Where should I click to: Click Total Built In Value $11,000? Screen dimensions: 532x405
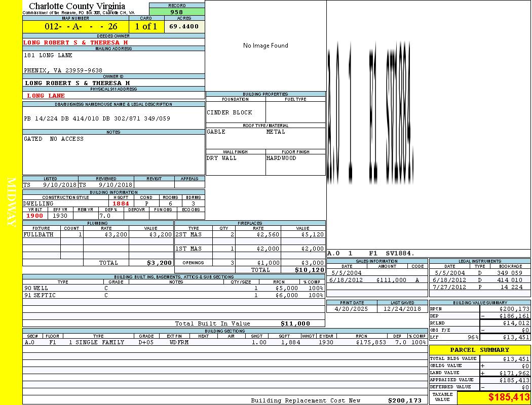[x=295, y=323]
